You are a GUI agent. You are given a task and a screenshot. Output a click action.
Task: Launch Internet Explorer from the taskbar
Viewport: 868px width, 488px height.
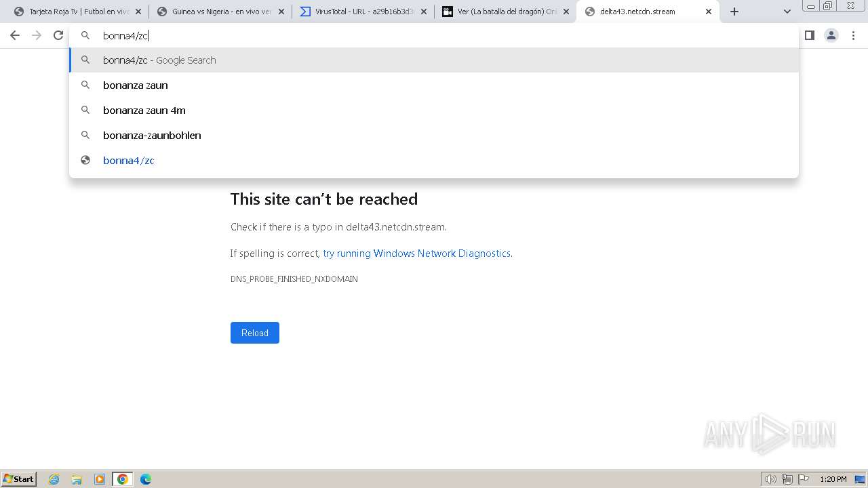click(x=54, y=479)
